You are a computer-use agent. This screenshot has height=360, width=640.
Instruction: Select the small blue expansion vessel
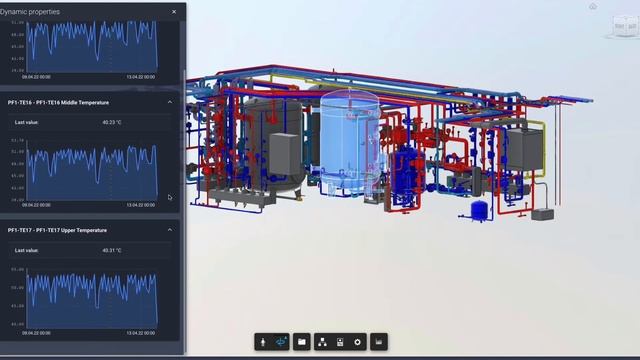tap(479, 210)
